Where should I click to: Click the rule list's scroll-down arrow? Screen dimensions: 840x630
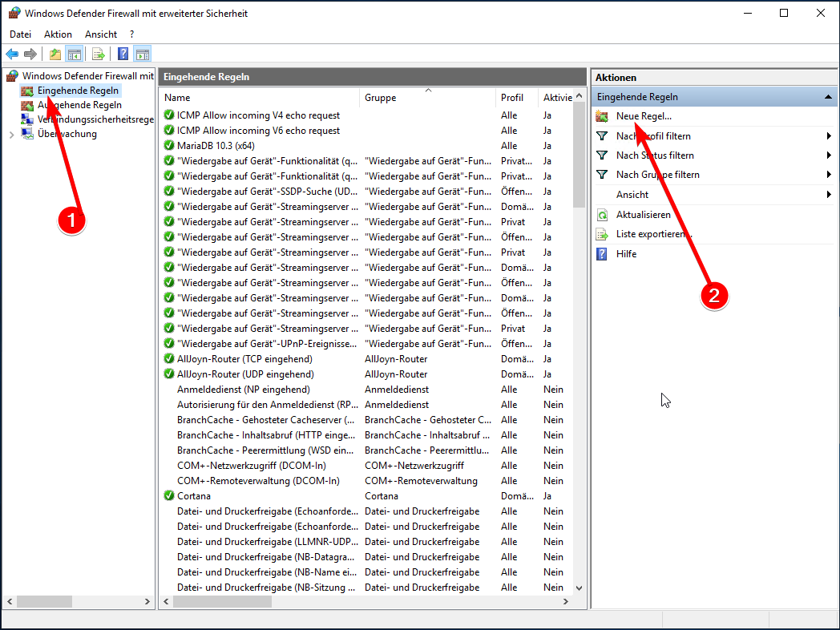pyautogui.click(x=580, y=588)
